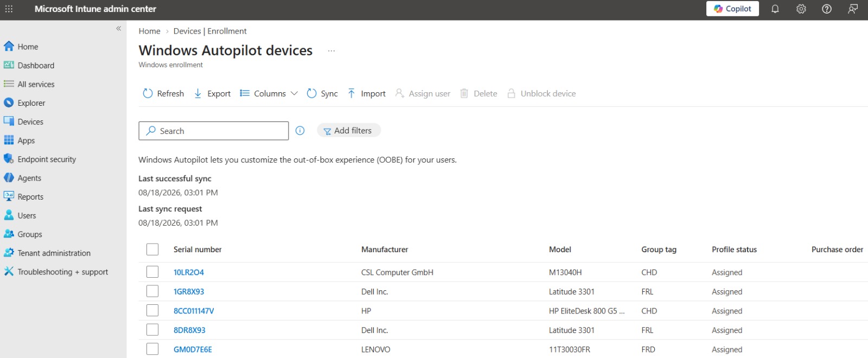Click the FRD group tag cell
The width and height of the screenshot is (868, 358).
pos(648,349)
